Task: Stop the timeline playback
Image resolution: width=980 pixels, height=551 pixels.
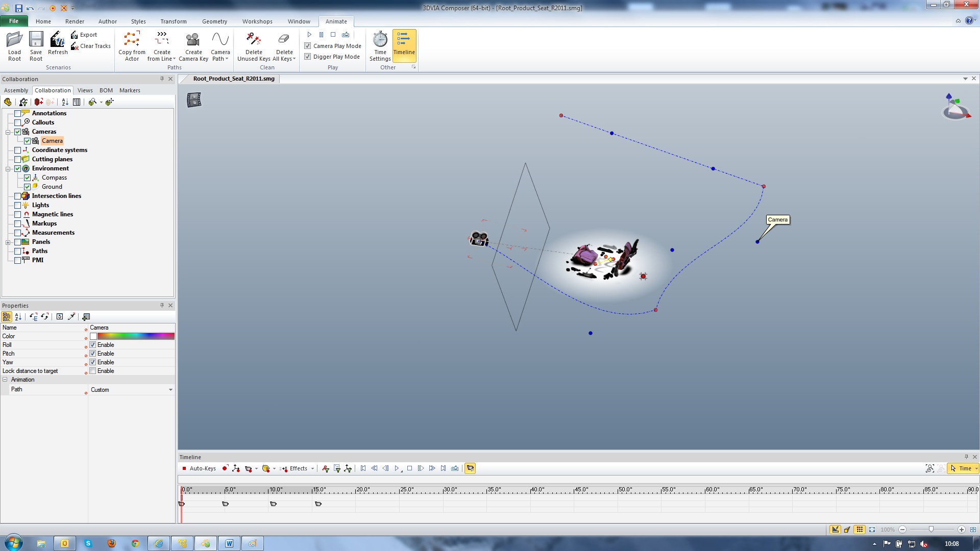Action: tap(409, 468)
